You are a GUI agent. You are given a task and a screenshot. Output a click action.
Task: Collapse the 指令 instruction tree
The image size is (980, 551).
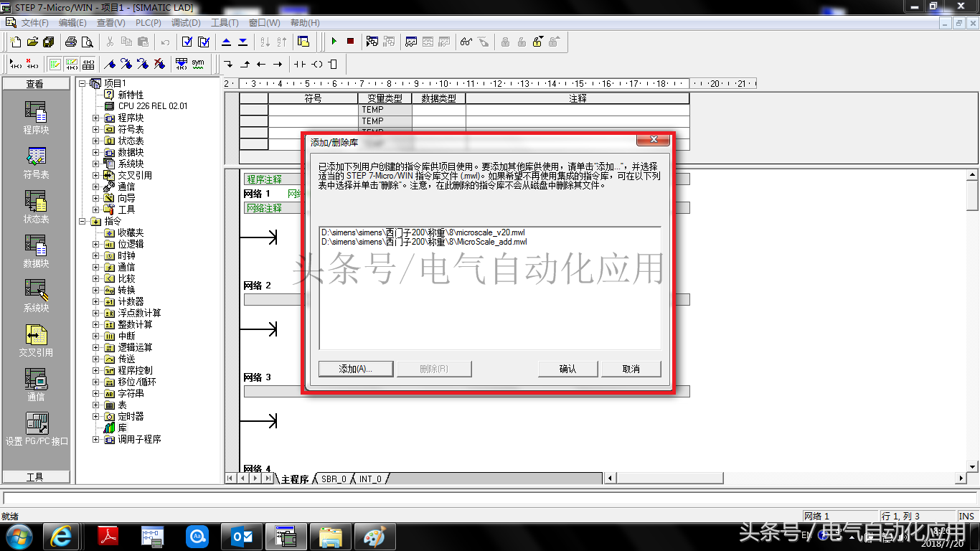83,221
